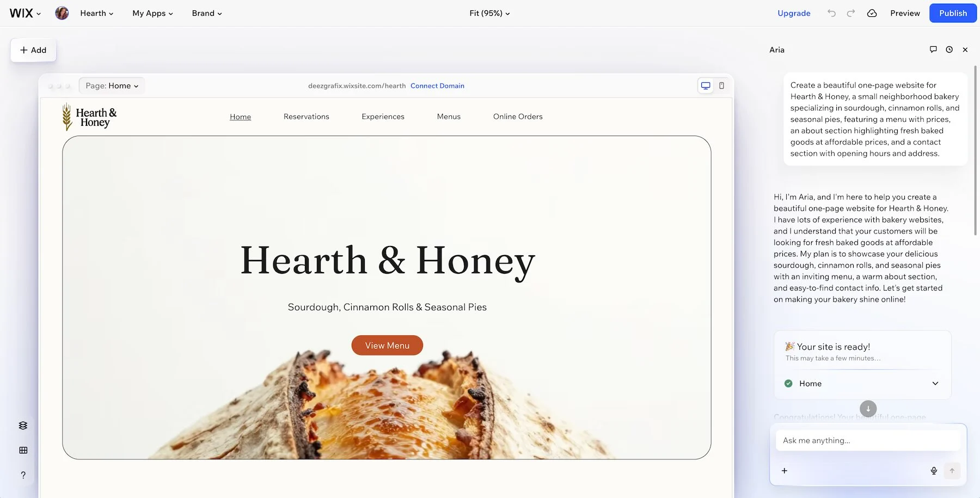Open the table grid icon in left sidebar
The image size is (980, 498).
(x=23, y=450)
